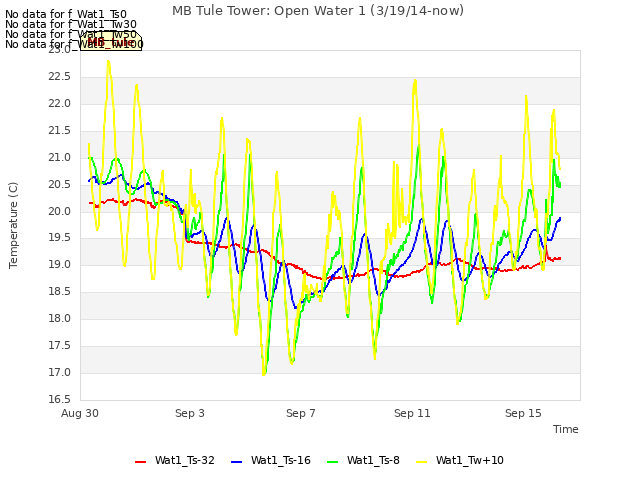Click the chart title MB Tule Tower
This screenshot has height=480, width=640.
tap(318, 11)
